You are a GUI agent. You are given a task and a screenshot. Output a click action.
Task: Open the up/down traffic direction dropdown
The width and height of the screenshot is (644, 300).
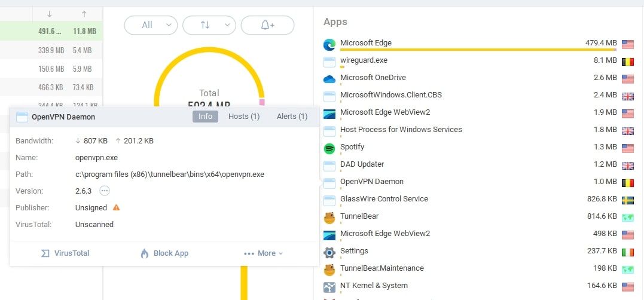pos(209,25)
